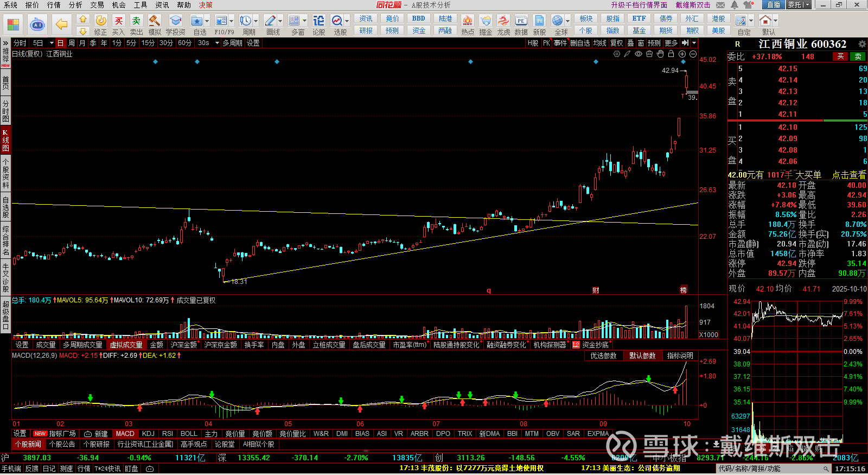The image size is (868, 475).
Task: Toggle chart visibility eye icon
Action: coord(639,54)
